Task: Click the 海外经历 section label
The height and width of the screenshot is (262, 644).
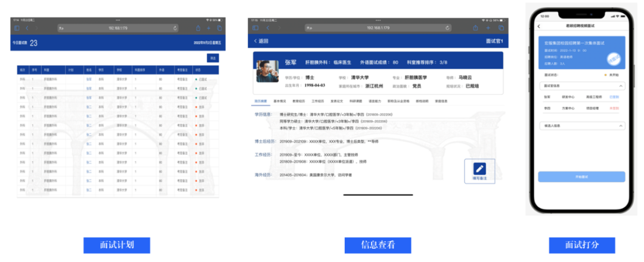Action: click(263, 175)
